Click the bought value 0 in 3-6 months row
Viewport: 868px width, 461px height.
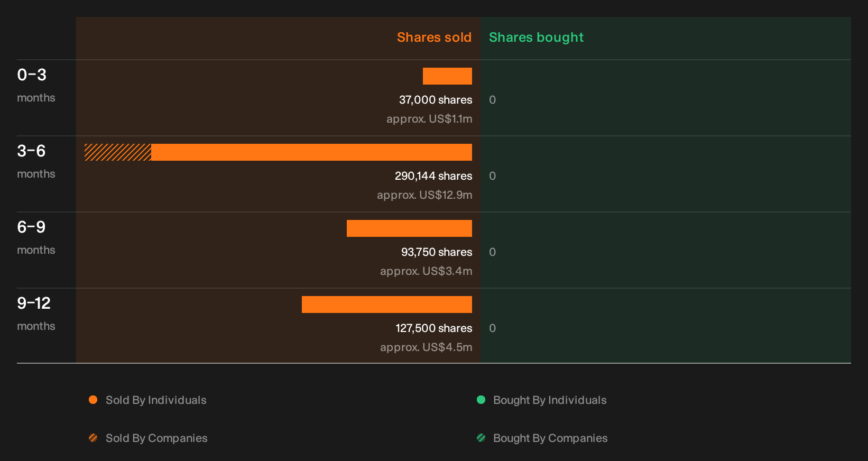(492, 176)
